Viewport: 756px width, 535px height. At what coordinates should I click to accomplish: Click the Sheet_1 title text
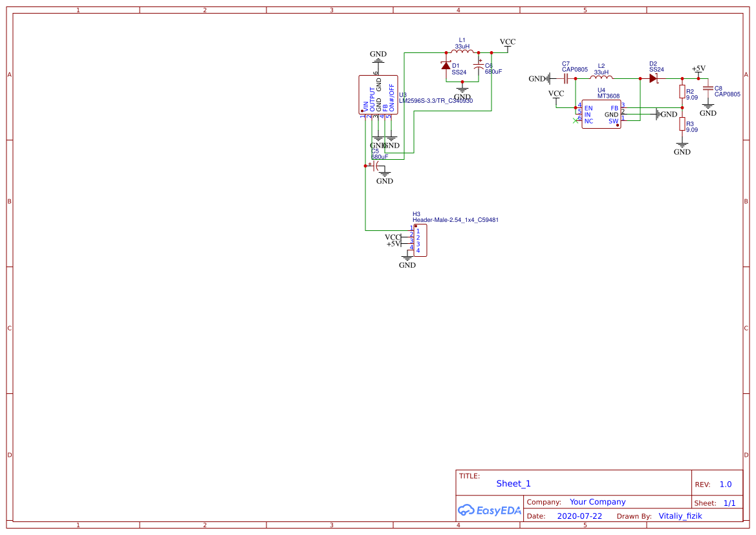(513, 484)
